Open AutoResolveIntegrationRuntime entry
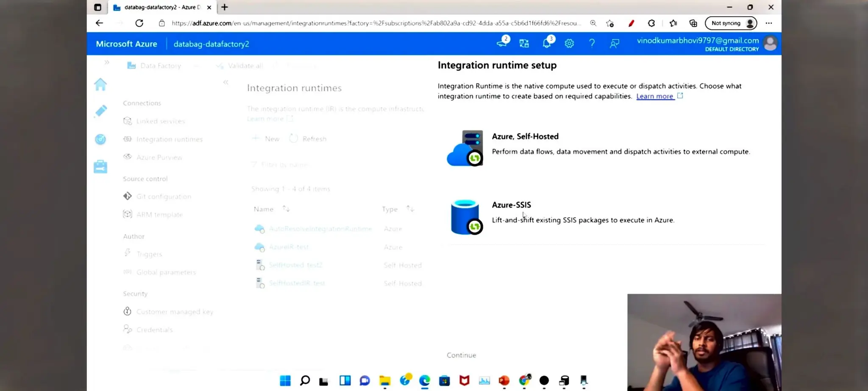The image size is (868, 391). pos(320,229)
